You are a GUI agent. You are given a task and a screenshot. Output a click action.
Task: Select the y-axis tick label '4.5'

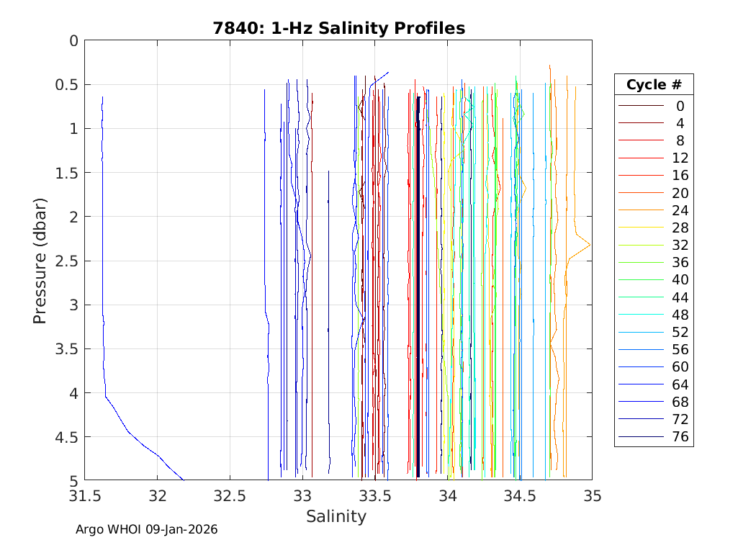click(63, 437)
